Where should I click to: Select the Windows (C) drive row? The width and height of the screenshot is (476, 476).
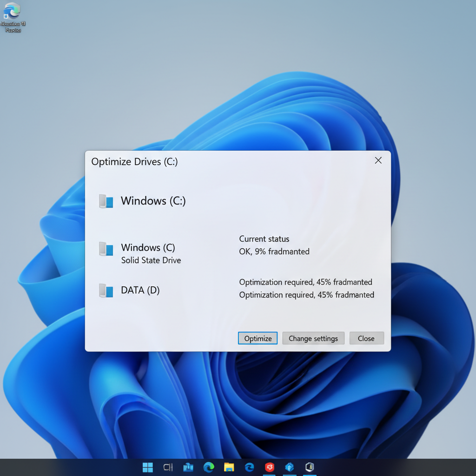pos(149,247)
